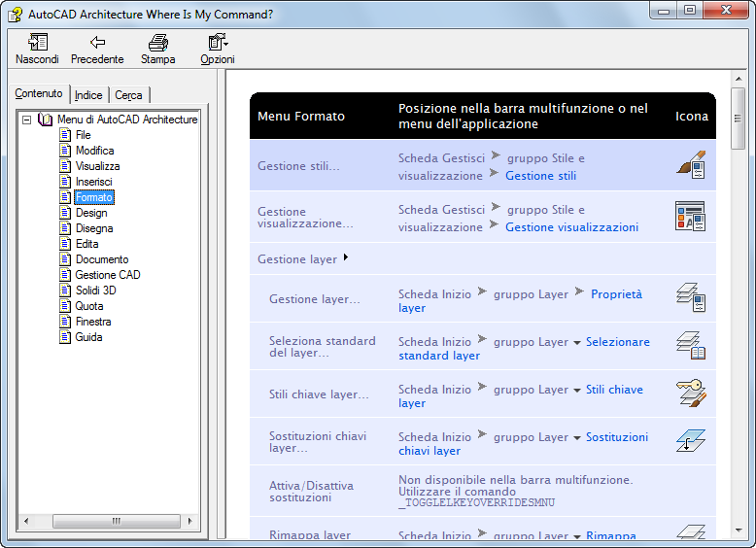Click the page icon beside Guida

click(65, 337)
